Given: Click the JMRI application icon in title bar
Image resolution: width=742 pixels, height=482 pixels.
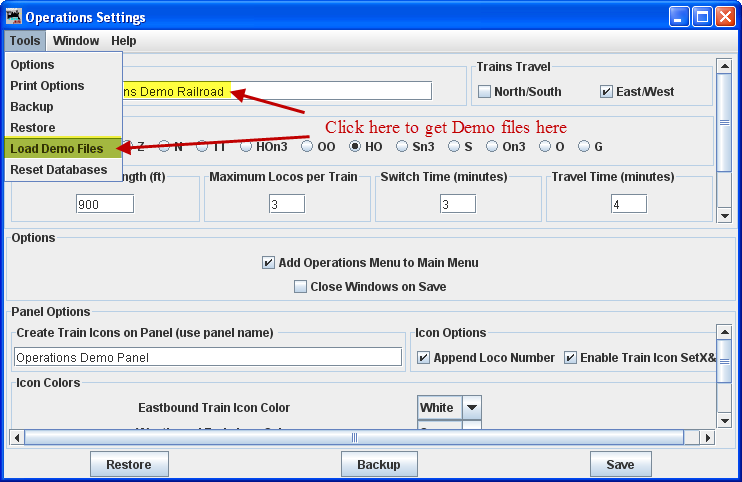Looking at the screenshot, I should [13, 17].
